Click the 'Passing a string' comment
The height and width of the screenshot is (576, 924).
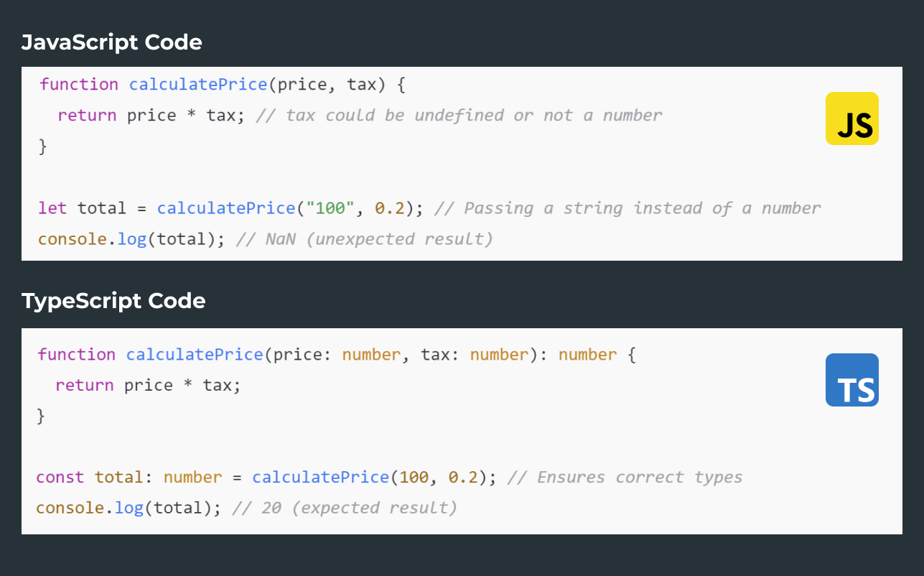[x=628, y=208]
